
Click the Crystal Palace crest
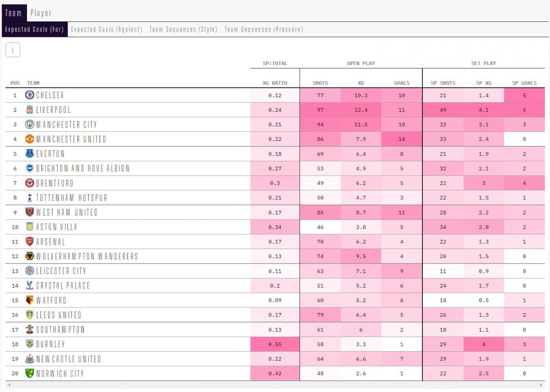click(29, 286)
